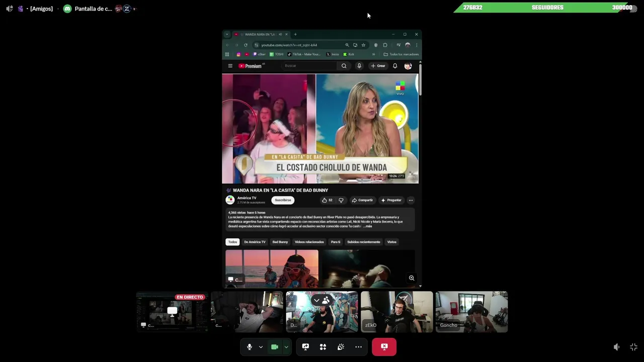Click the América TV channel avatar
Viewport: 644px width, 362px height.
pos(230,200)
